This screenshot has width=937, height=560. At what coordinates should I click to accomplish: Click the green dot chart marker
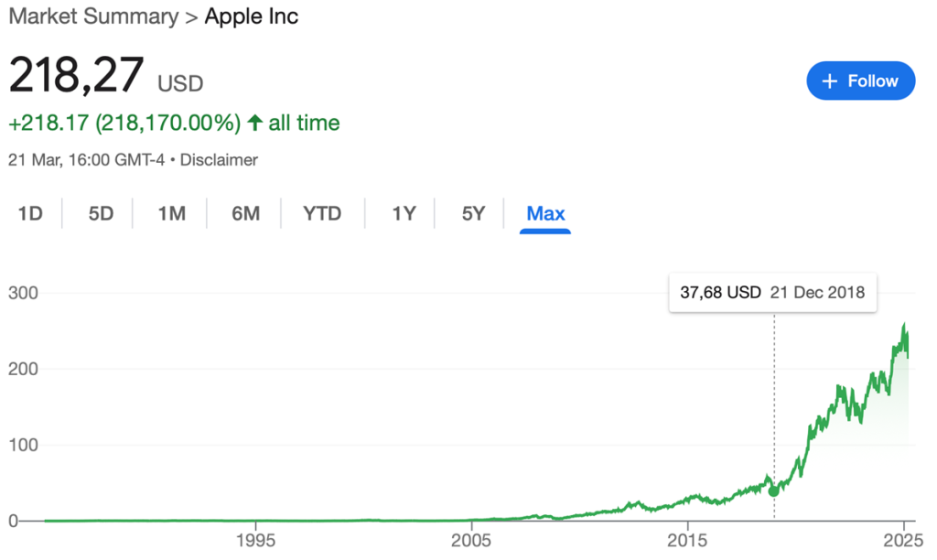point(774,490)
